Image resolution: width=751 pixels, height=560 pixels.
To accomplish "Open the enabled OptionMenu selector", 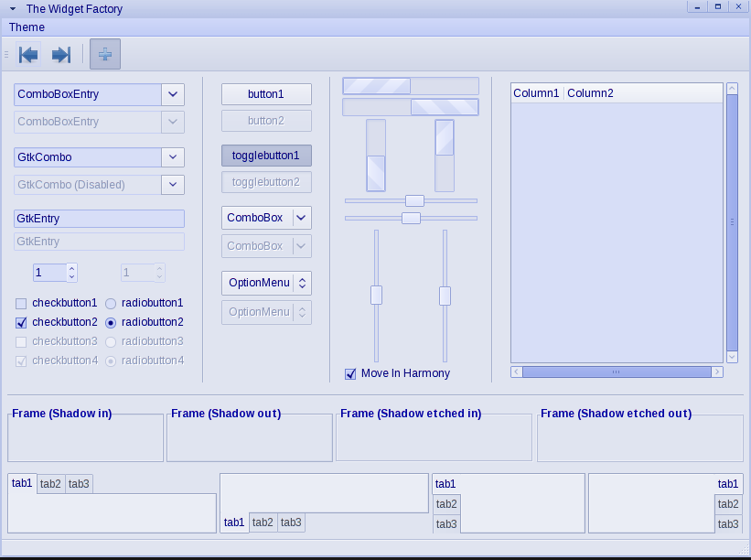I will (266, 283).
